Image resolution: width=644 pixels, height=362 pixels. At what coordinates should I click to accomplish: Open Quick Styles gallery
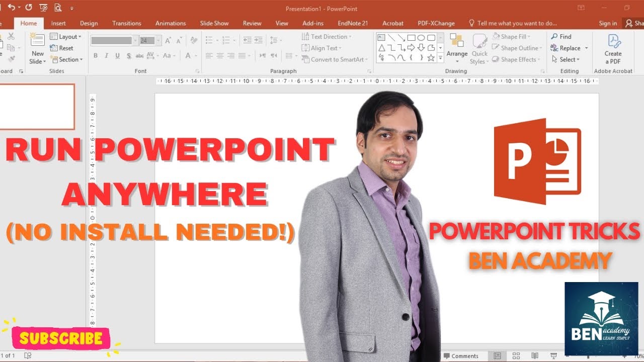point(479,49)
